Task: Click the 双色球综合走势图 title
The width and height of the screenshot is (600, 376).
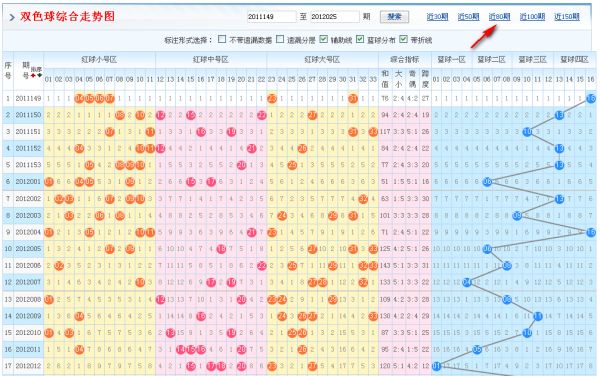Action: click(x=67, y=16)
